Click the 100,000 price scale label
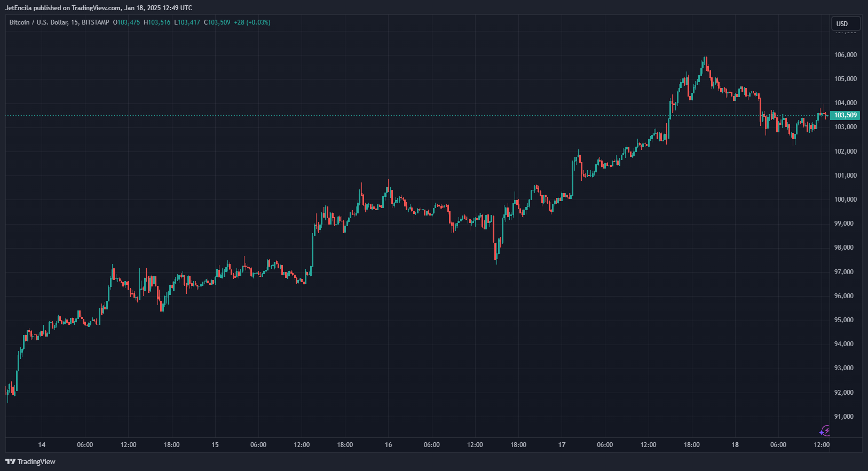The height and width of the screenshot is (471, 868). tap(846, 199)
